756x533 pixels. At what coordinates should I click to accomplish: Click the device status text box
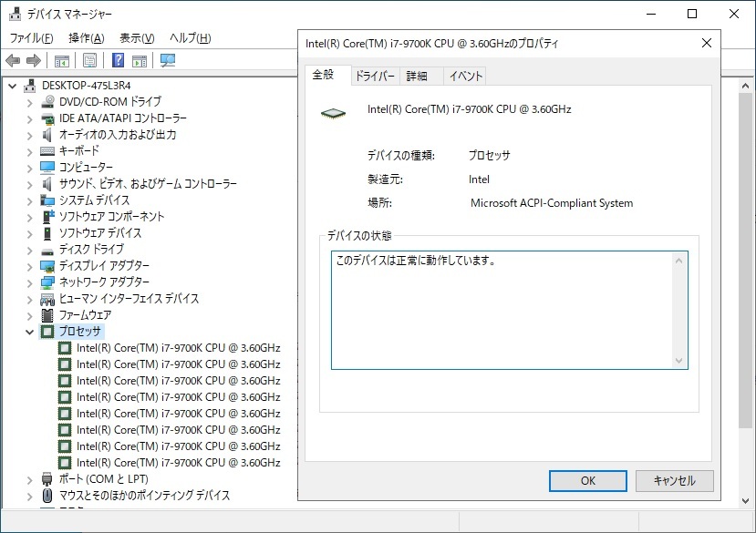(x=509, y=310)
